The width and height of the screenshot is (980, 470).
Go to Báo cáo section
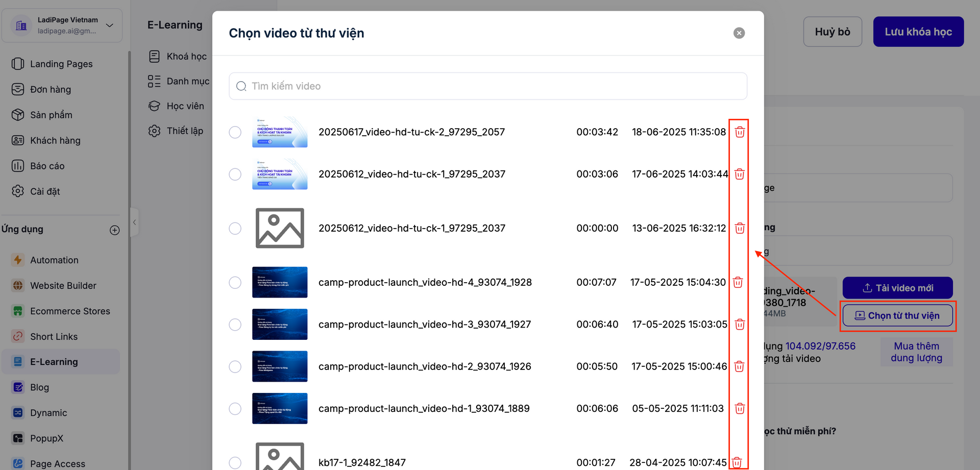point(47,166)
